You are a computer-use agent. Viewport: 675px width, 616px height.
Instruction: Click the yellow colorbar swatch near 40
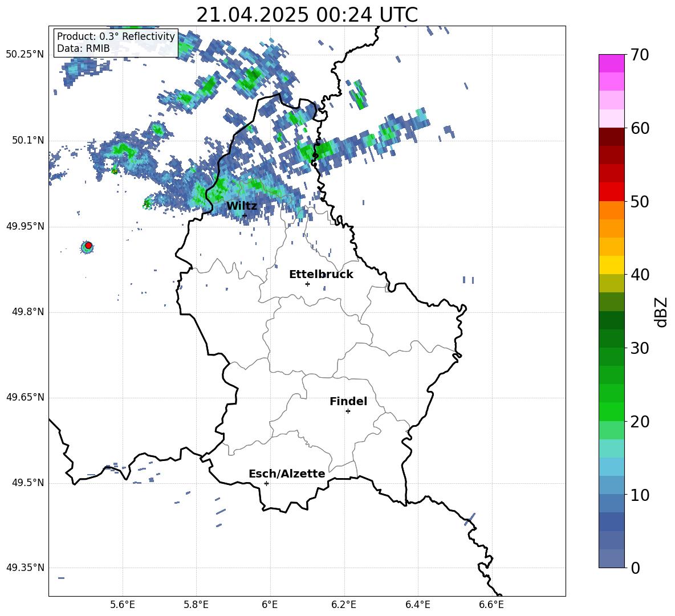[x=611, y=265]
